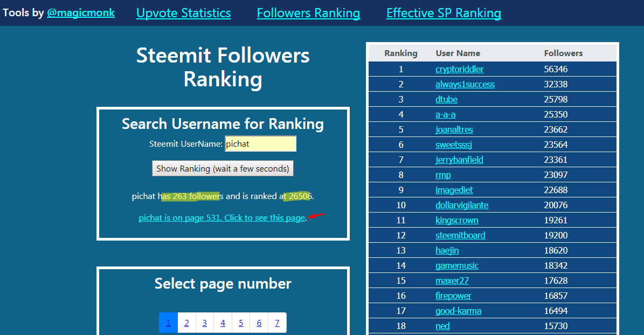Image resolution: width=644 pixels, height=335 pixels.
Task: Click follower count 16494
Action: (x=556, y=311)
